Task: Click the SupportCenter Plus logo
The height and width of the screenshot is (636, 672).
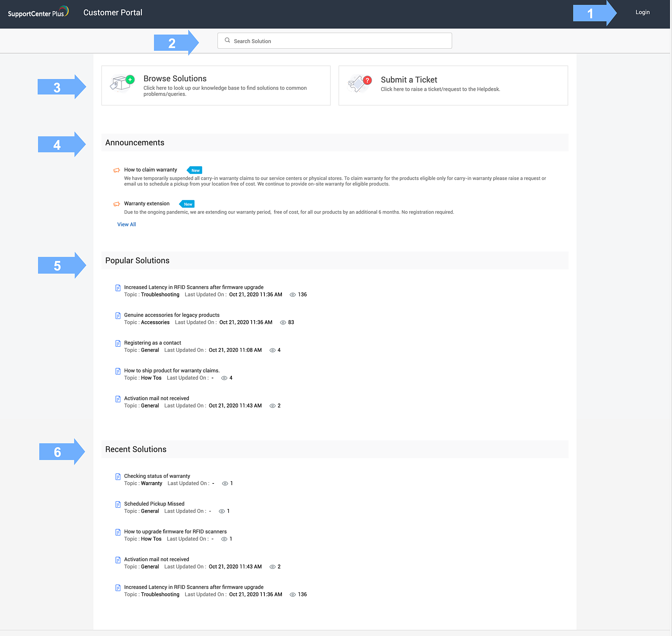Action: pos(38,12)
